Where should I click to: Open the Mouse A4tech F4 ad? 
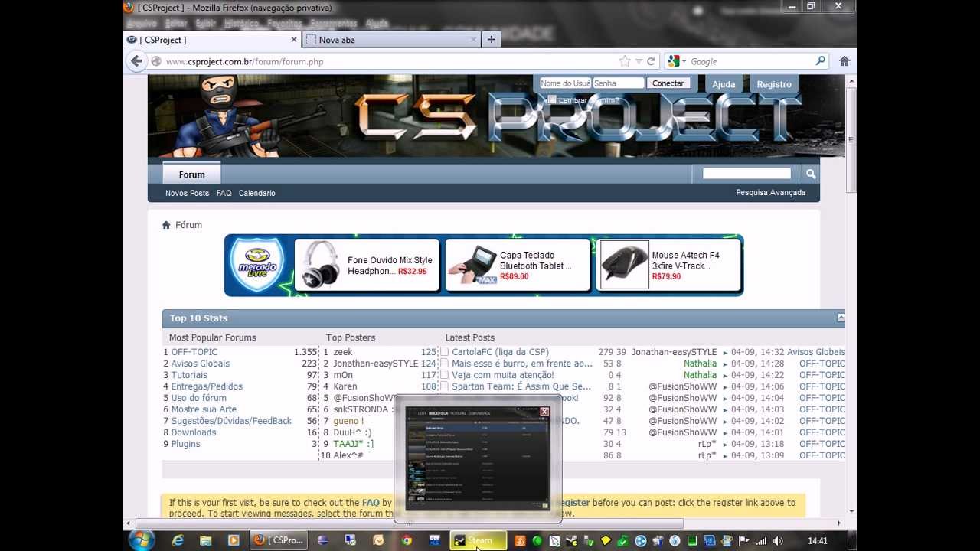(668, 265)
